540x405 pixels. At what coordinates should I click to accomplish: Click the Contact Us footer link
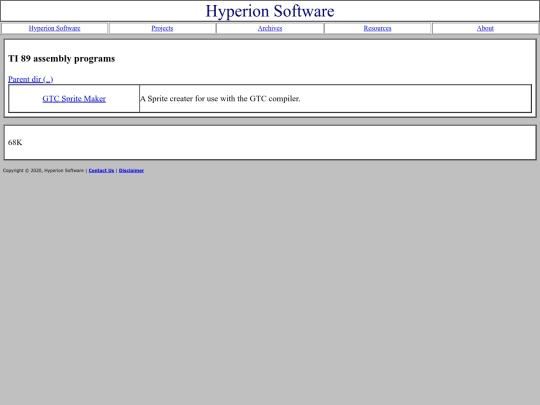click(x=101, y=170)
